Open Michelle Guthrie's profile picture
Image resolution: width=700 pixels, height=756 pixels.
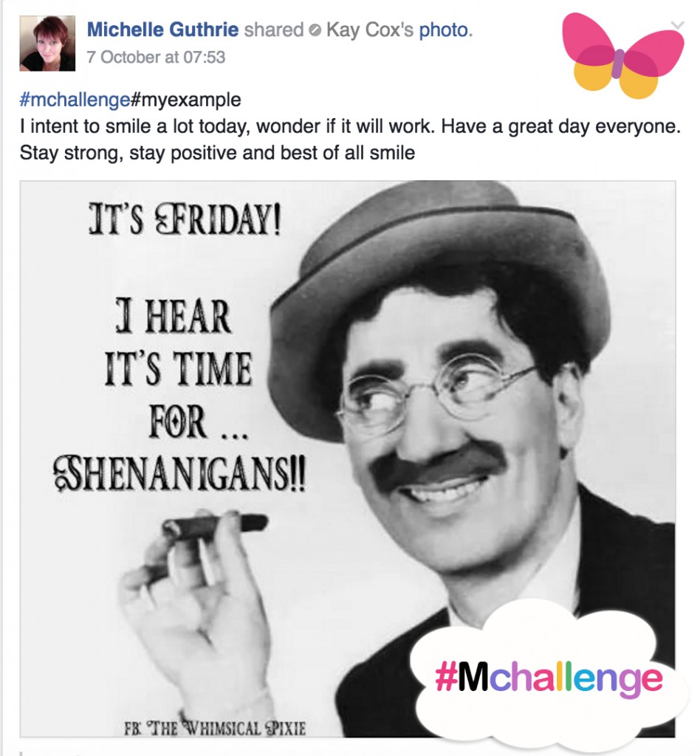pos(47,44)
